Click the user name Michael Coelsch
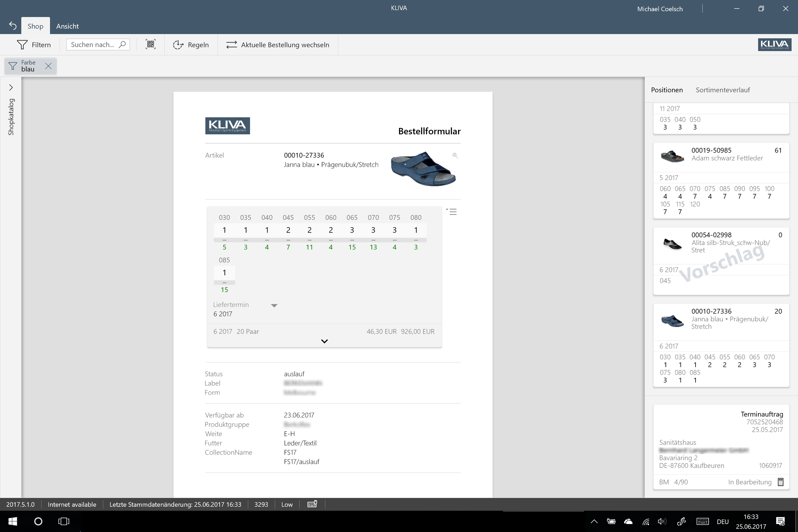Viewport: 798px width, 532px height. pos(659,9)
